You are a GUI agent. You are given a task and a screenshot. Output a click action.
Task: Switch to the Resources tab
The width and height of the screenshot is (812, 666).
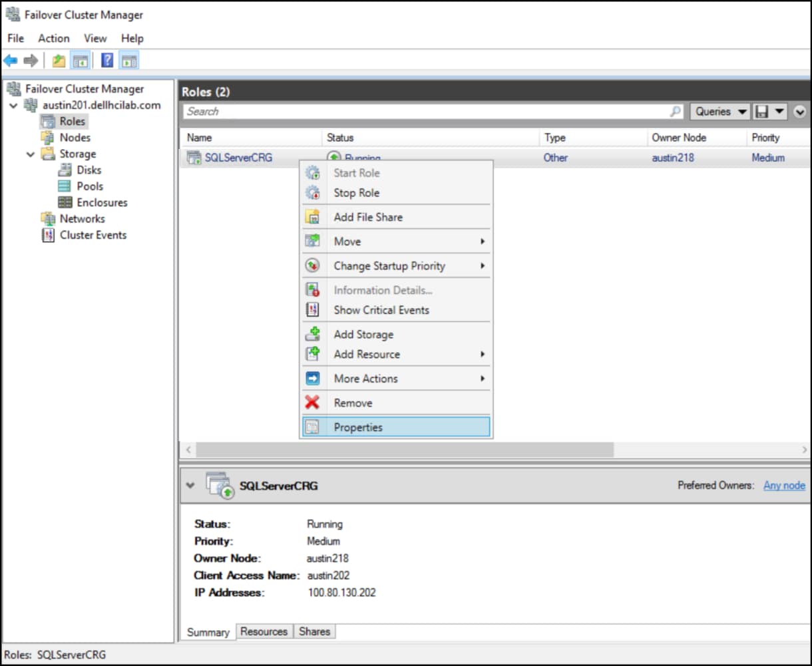(264, 631)
